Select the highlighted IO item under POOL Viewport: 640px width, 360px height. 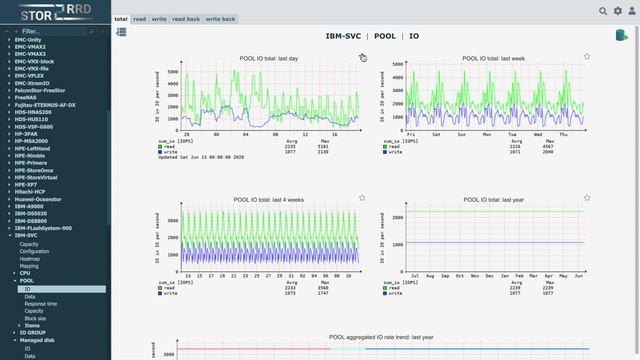(x=62, y=289)
